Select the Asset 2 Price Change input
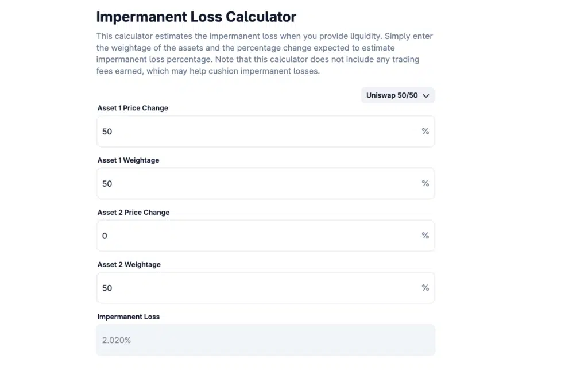The width and height of the screenshot is (588, 374). pyautogui.click(x=258, y=236)
